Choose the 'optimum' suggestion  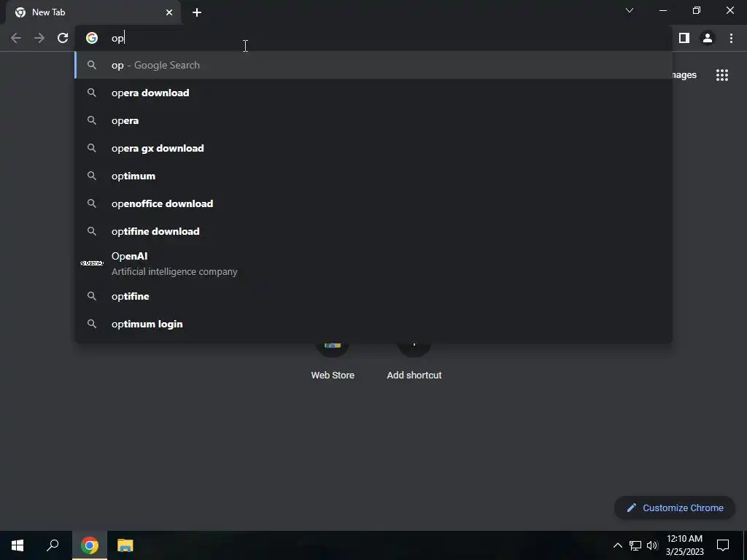373,176
